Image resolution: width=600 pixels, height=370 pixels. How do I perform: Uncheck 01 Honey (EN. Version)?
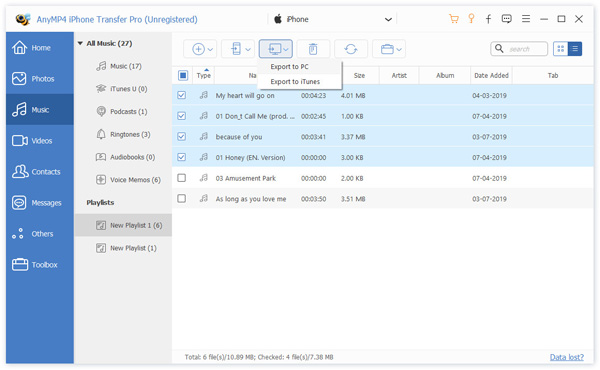pyautogui.click(x=182, y=157)
